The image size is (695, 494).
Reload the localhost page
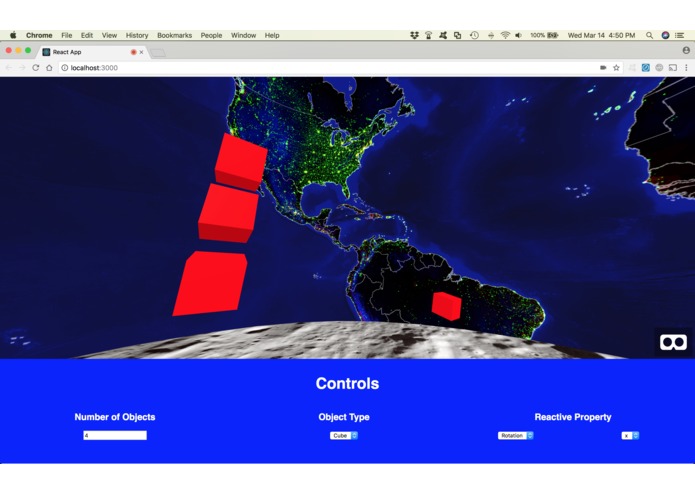[36, 68]
